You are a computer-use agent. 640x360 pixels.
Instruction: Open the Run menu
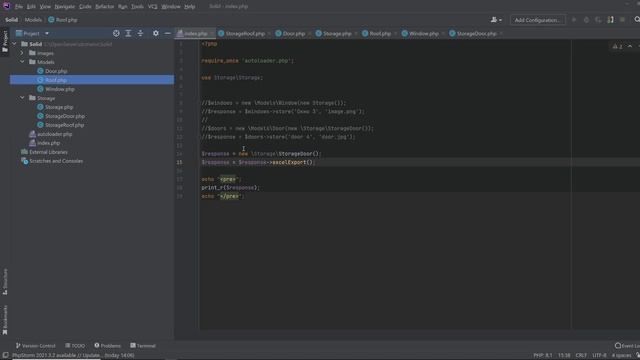coord(122,7)
